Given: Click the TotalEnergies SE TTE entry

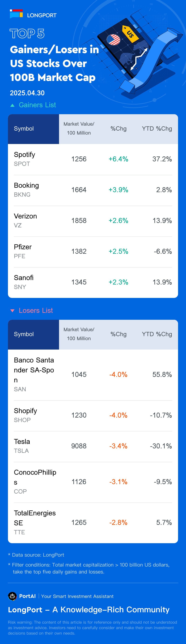Looking at the screenshot, I should click(93, 522).
